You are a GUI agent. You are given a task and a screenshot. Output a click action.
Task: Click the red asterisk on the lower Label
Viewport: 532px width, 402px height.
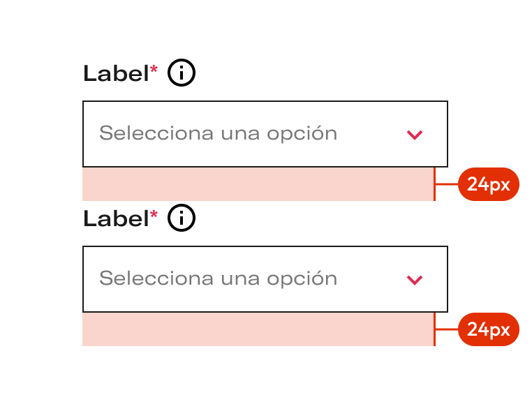154,215
